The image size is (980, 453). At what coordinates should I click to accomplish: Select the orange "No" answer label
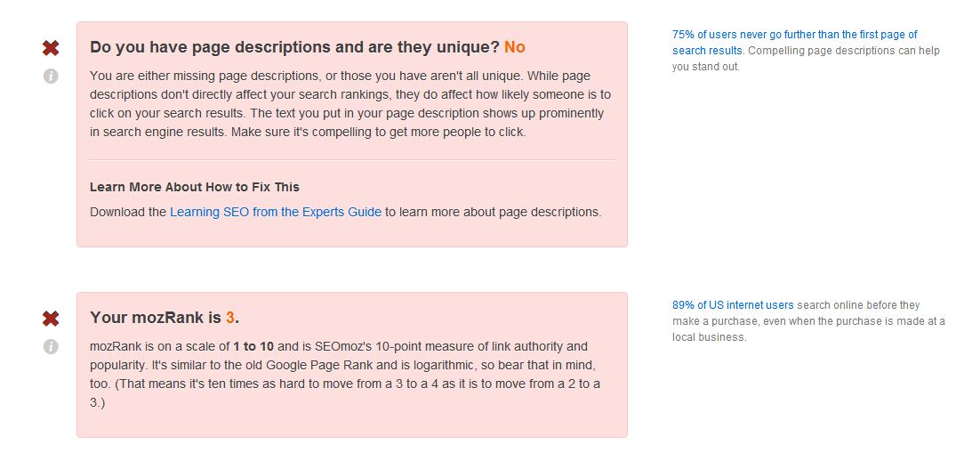point(514,47)
